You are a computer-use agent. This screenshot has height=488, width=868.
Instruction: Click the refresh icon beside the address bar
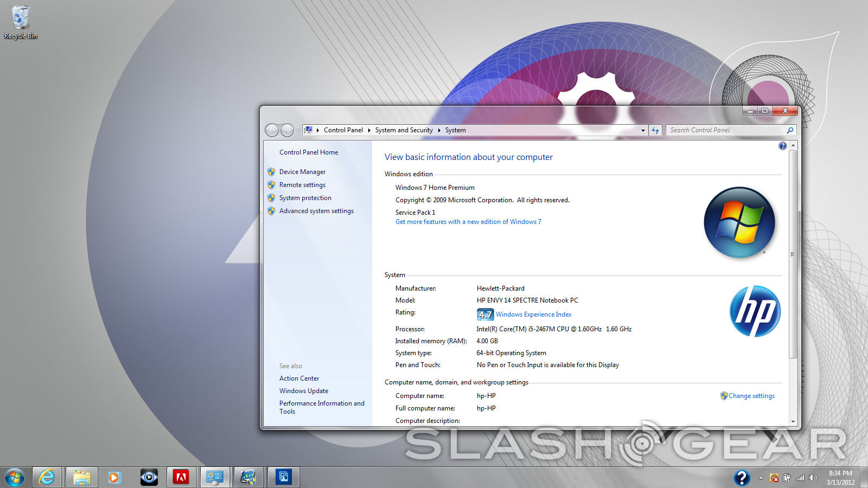tap(655, 130)
